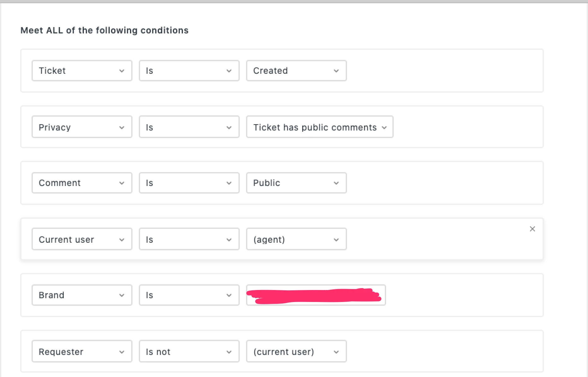Open the (agent) value dropdown

[296, 239]
